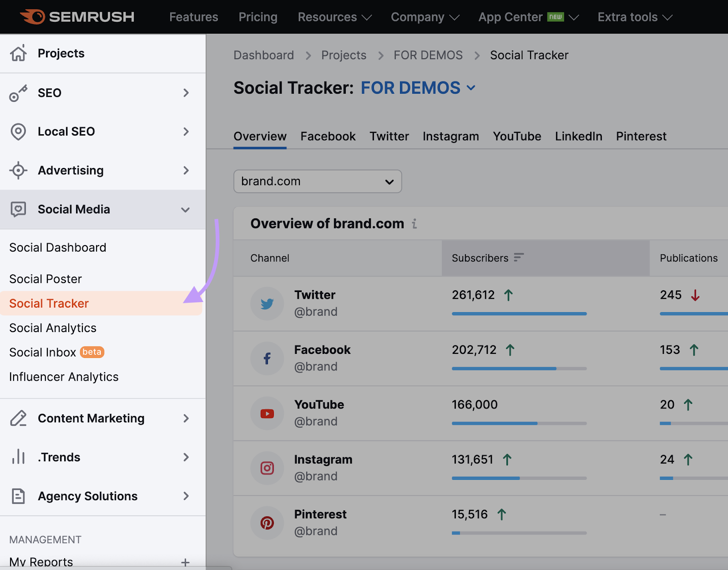The width and height of the screenshot is (728, 570).
Task: Click the FOR DEMOS breadcrumb link
Action: coord(428,55)
